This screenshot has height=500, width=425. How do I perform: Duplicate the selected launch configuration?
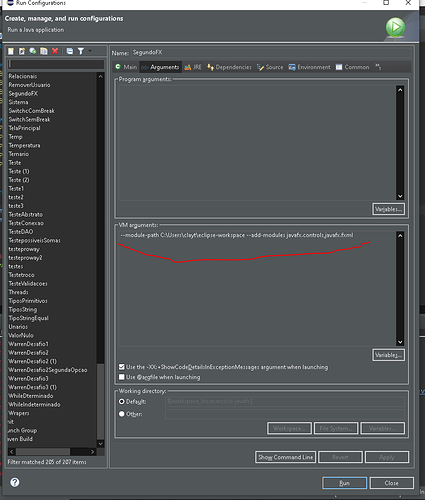click(x=44, y=51)
